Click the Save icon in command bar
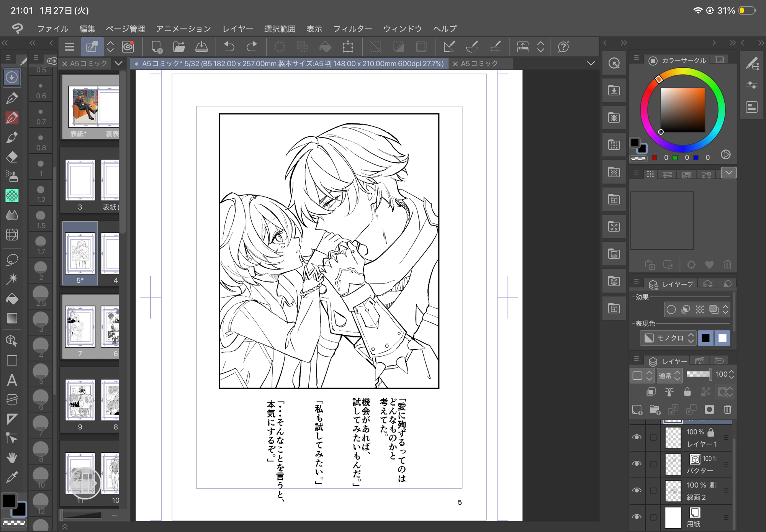 (x=201, y=47)
